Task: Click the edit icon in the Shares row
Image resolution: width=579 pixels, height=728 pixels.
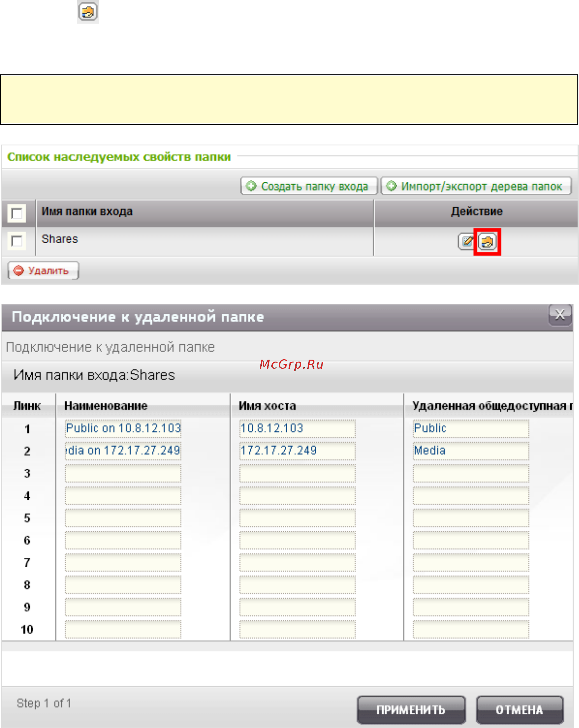Action: [x=466, y=242]
